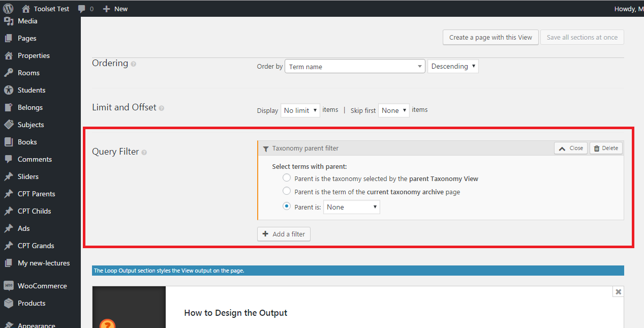This screenshot has height=328, width=644.
Task: Open the Media library from the sidebar
Action: pos(27,21)
